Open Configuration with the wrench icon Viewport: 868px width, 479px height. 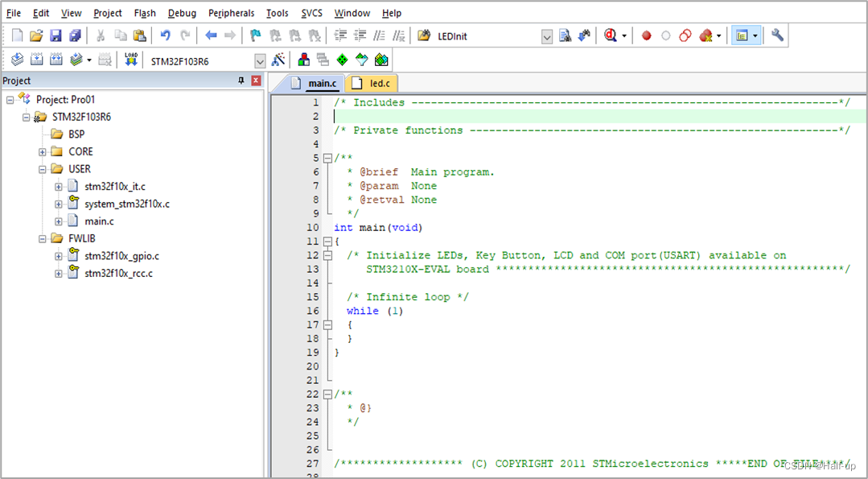coord(778,36)
